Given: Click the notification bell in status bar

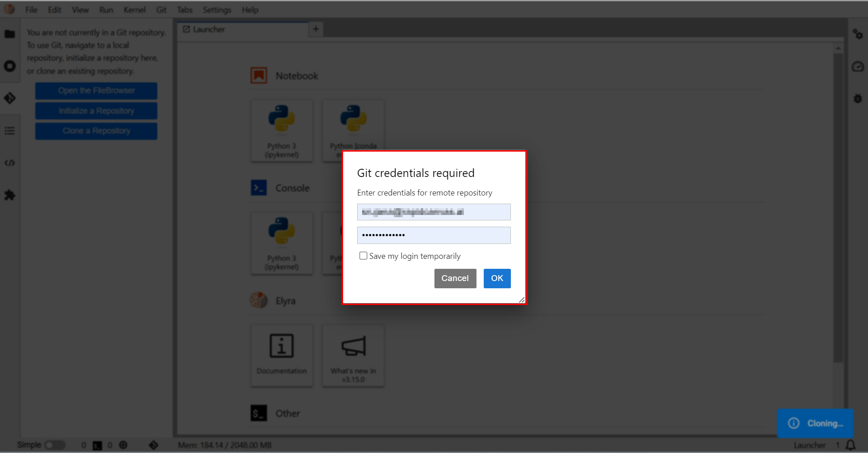Looking at the screenshot, I should [850, 445].
